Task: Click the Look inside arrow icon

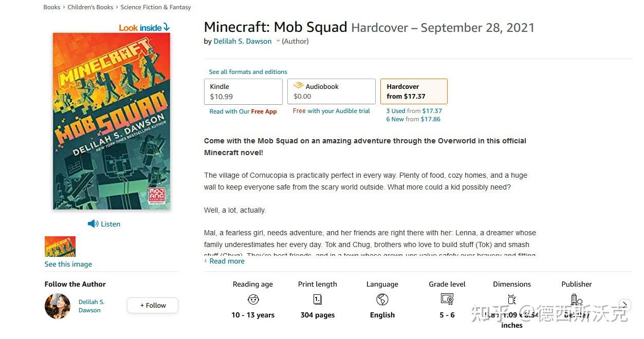Action: (165, 27)
